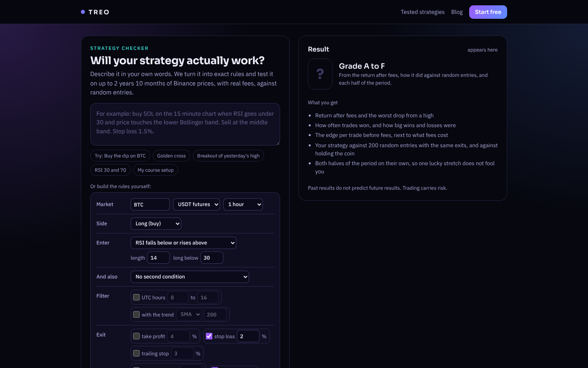The image size is (588, 368).
Task: Choose the Golden cross preset chip
Action: click(171, 156)
